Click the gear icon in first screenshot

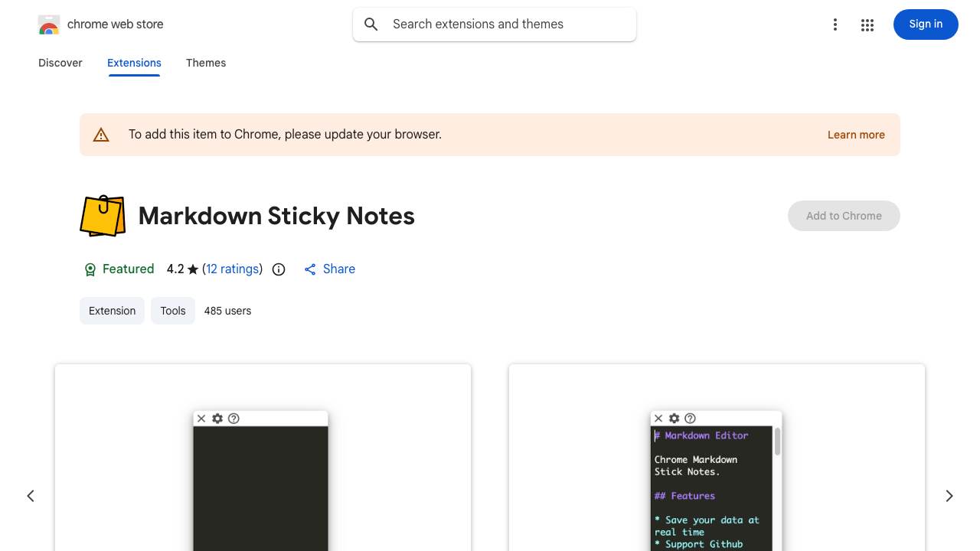(217, 419)
